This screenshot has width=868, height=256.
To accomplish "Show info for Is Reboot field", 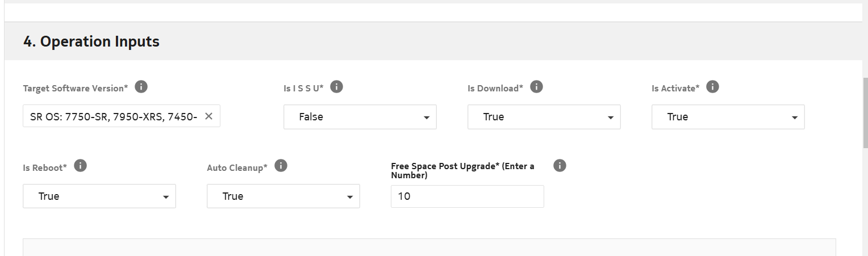I will coord(81,166).
